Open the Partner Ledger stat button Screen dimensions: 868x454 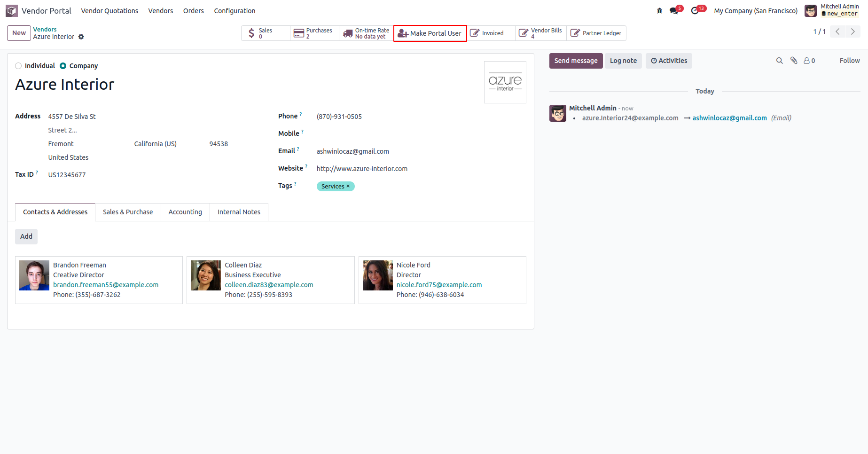(596, 33)
